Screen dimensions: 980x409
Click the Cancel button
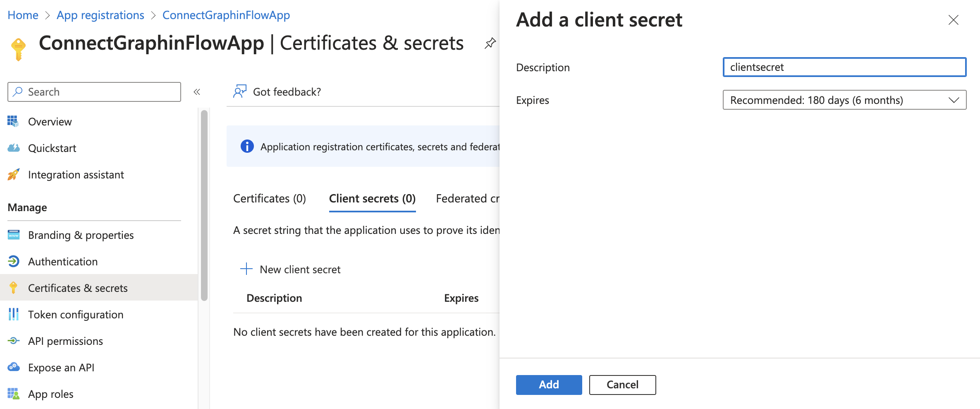pyautogui.click(x=622, y=385)
